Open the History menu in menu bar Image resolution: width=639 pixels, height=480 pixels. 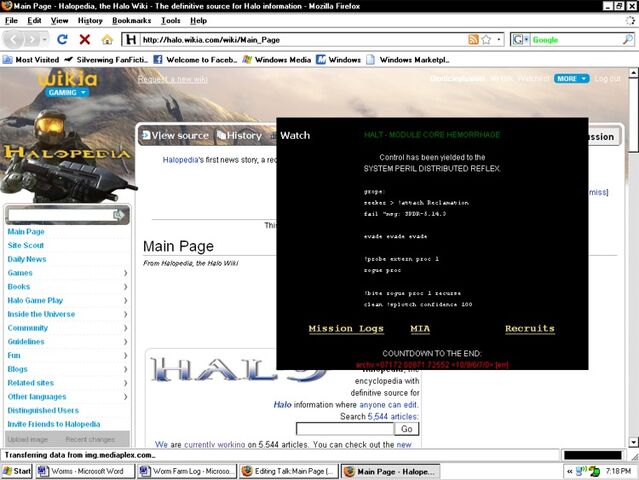click(x=90, y=20)
